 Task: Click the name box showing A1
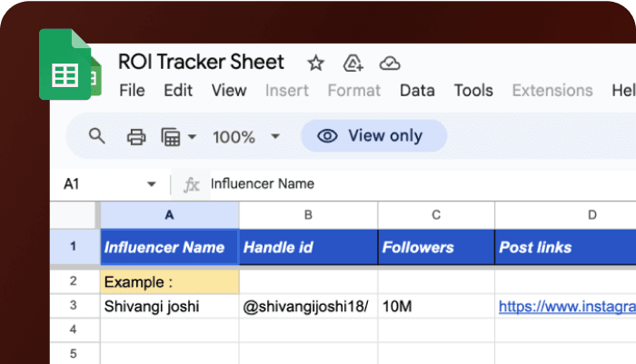pyautogui.click(x=110, y=184)
